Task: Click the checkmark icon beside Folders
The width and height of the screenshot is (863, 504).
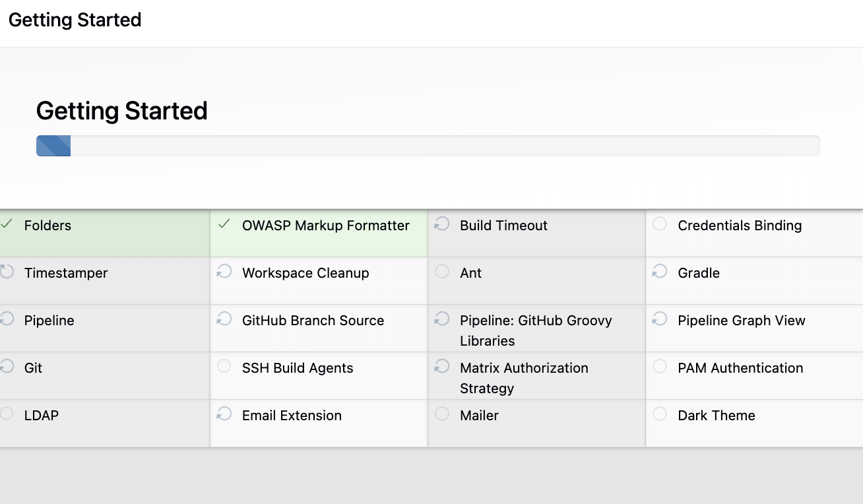Action: click(x=7, y=224)
